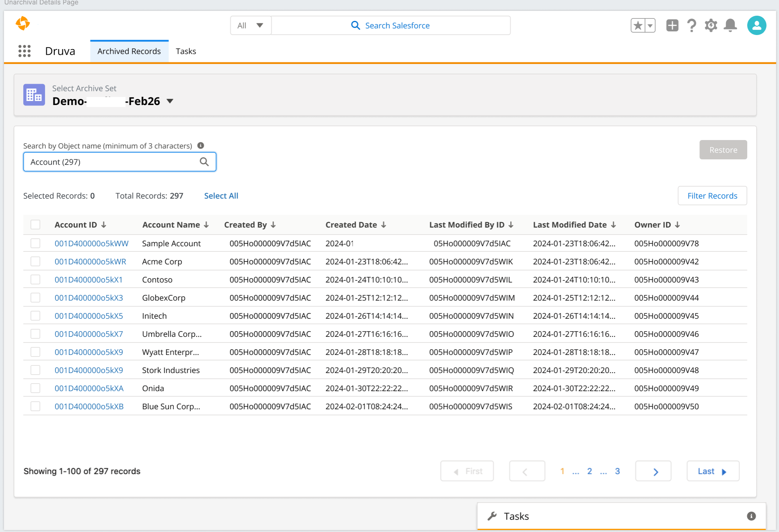Screen dimensions: 779x532
Task: Sort by Account ID arrow
Action: [104, 225]
